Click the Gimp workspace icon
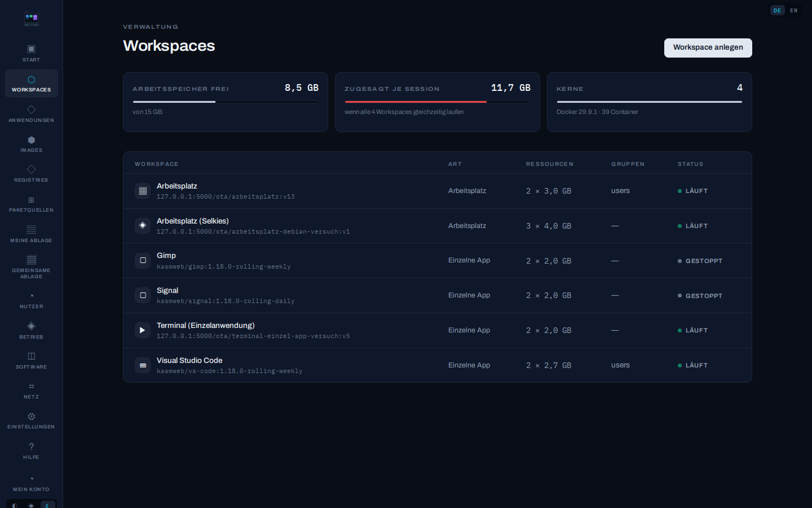The image size is (812, 508). (x=143, y=261)
